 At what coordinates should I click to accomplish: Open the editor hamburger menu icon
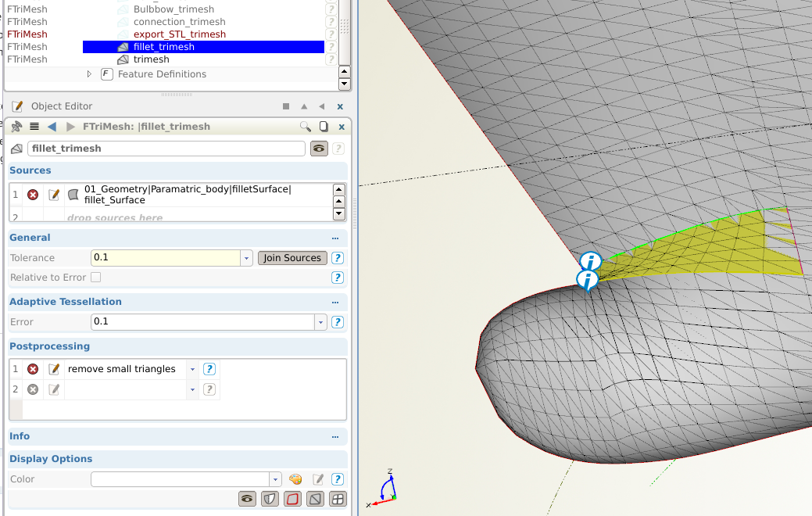(33, 126)
